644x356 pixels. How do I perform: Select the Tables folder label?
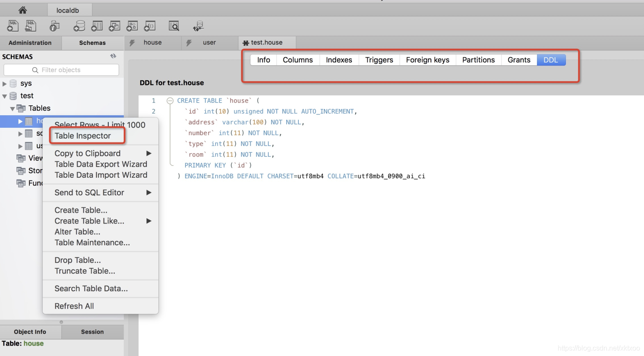pyautogui.click(x=39, y=108)
